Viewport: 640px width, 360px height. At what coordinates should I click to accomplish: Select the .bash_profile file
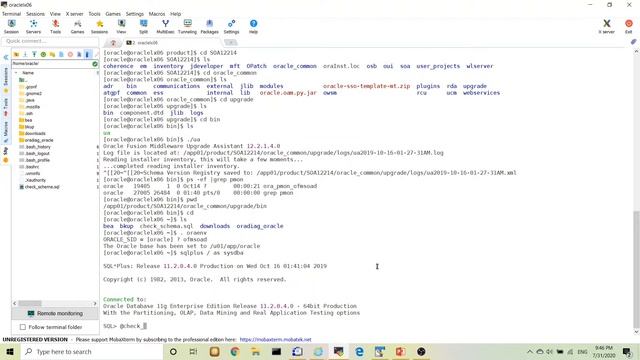click(x=35, y=160)
